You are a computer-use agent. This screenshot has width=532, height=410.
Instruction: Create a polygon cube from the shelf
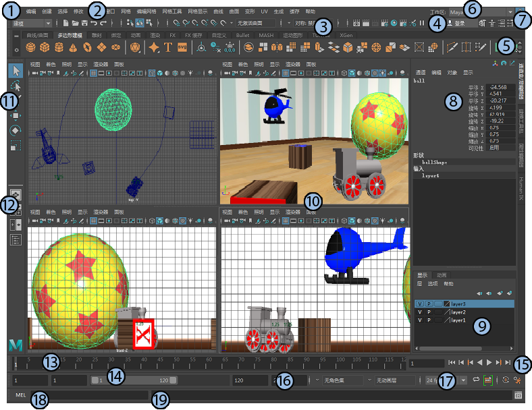[x=45, y=47]
